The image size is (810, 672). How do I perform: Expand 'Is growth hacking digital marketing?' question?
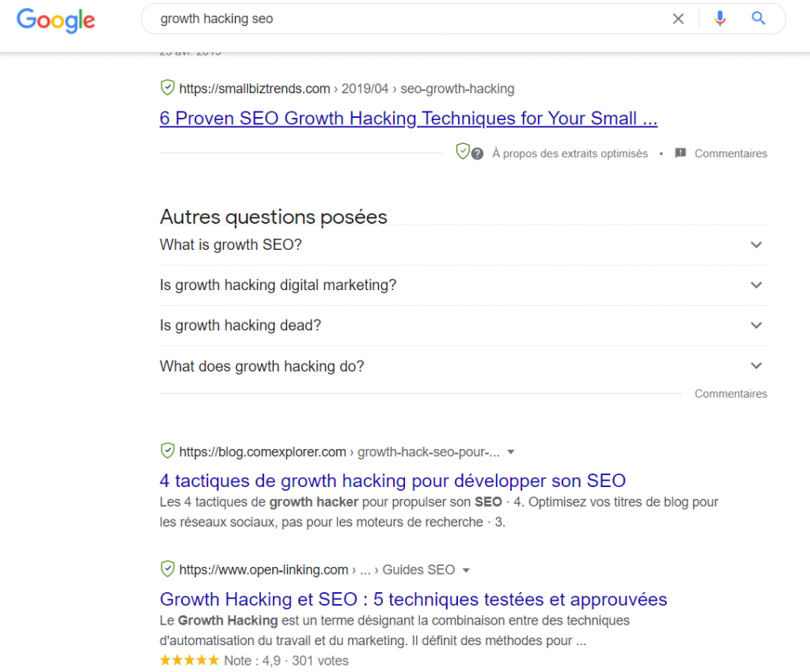(x=464, y=285)
